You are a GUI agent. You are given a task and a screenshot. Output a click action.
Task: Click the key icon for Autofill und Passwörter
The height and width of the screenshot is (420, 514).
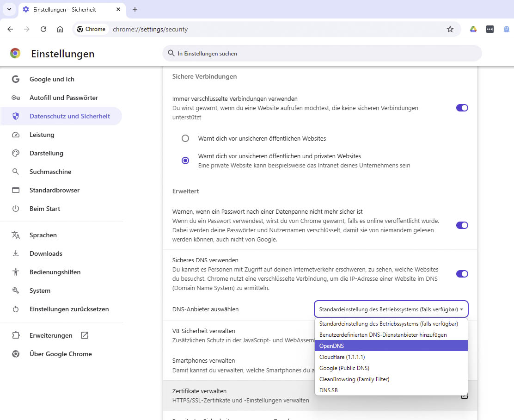(x=16, y=98)
